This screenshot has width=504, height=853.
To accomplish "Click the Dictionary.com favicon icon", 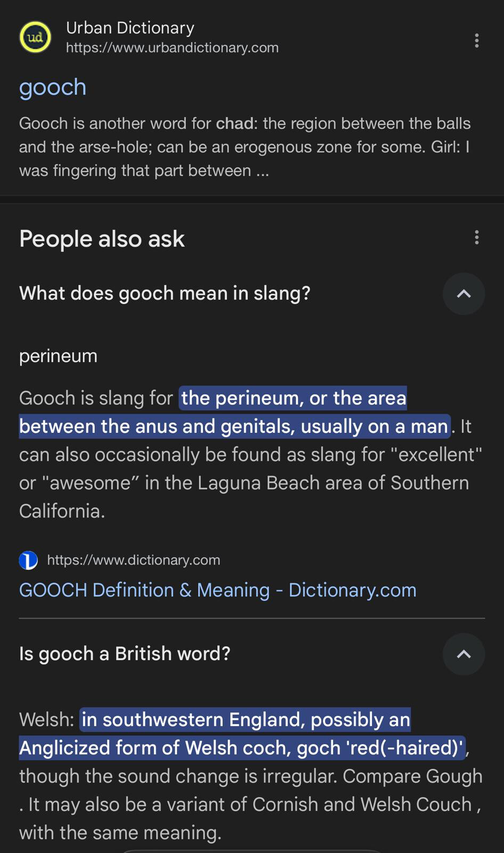I will click(28, 560).
